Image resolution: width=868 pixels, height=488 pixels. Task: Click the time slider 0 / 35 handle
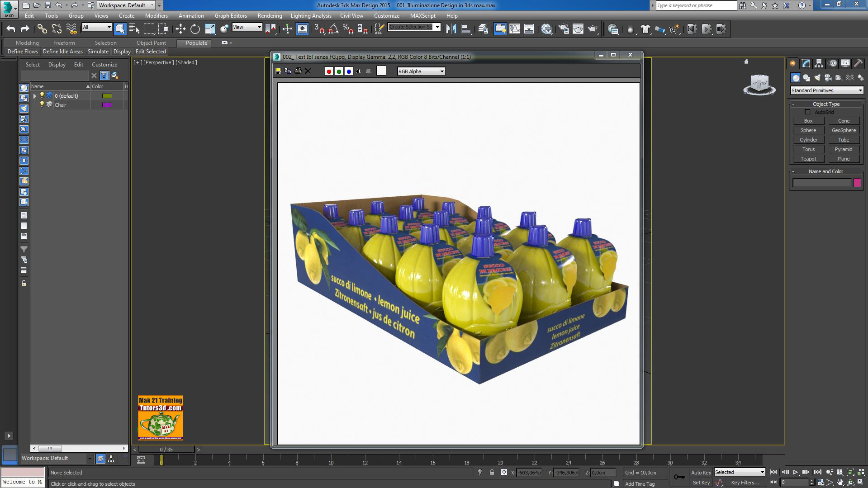tap(166, 450)
